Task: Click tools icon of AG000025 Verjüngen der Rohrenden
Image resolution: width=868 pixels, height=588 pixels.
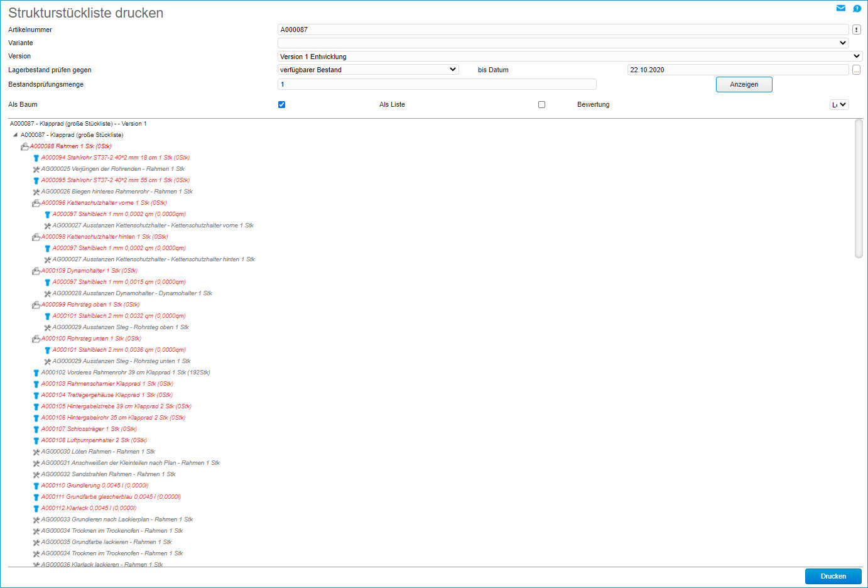Action: [36, 170]
